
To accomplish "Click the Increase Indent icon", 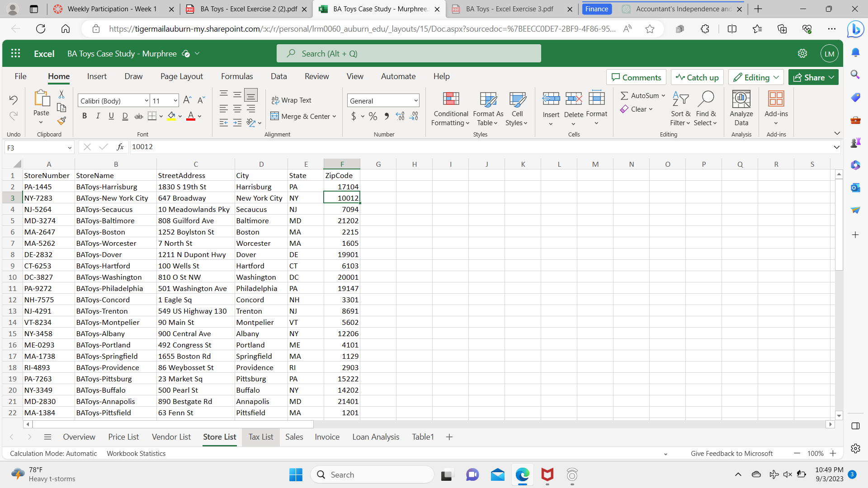I will [237, 122].
